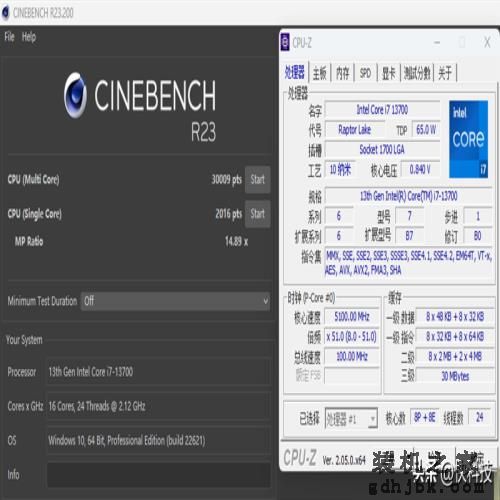
Task: Start the CPU Multi Core test
Action: coord(257,179)
